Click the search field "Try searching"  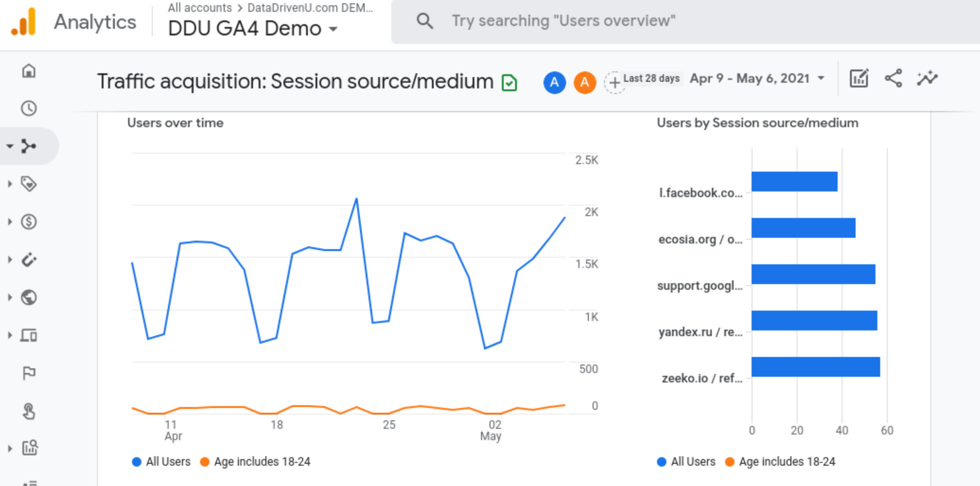(563, 21)
